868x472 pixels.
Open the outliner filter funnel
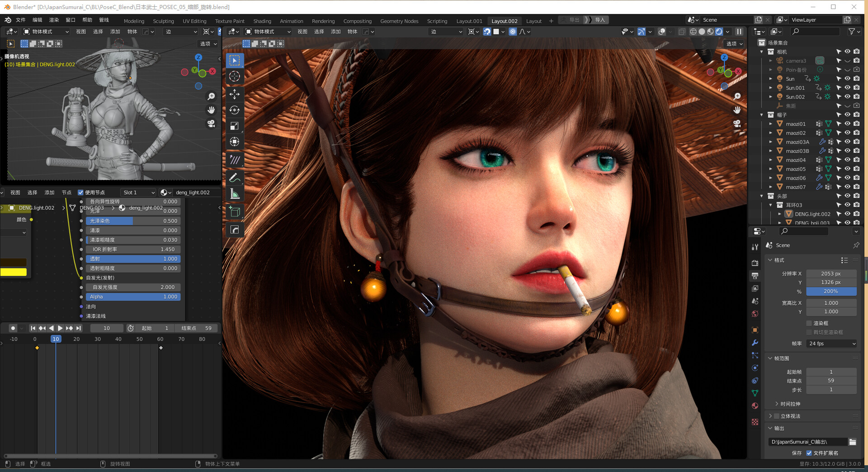point(852,31)
